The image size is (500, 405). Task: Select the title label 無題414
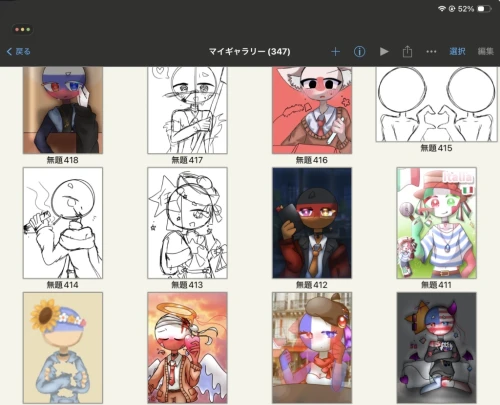(63, 285)
